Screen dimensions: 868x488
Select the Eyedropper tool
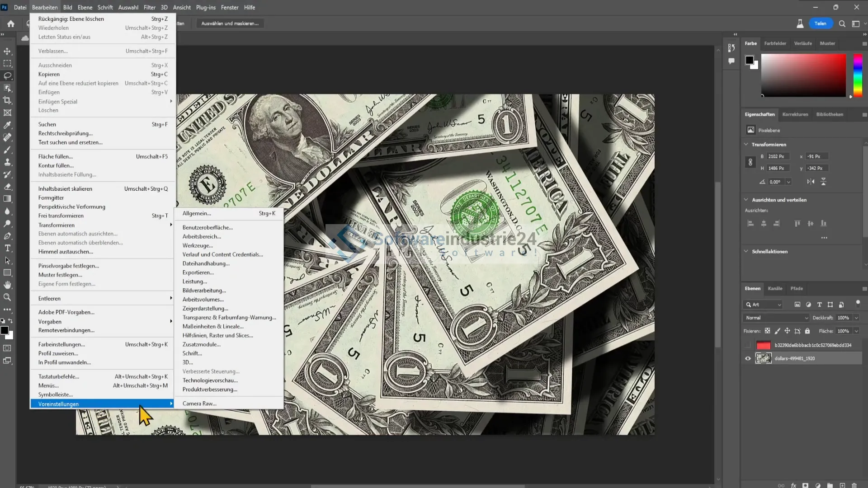coord(7,125)
